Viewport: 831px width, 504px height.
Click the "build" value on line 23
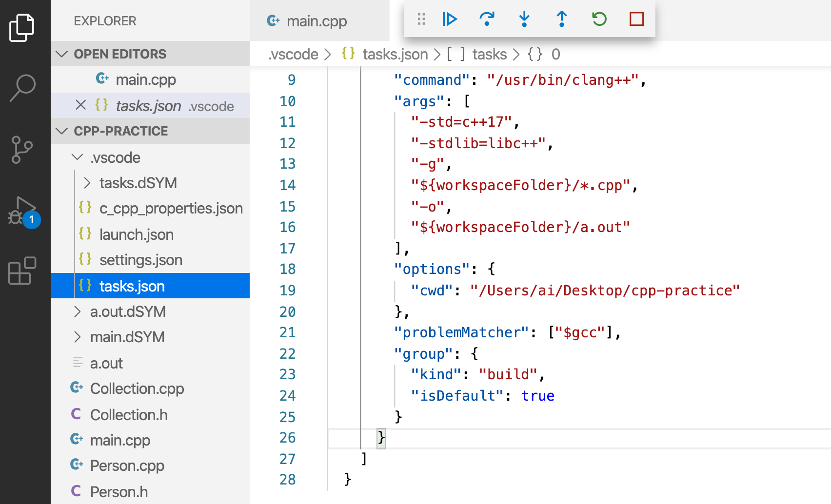coord(508,374)
